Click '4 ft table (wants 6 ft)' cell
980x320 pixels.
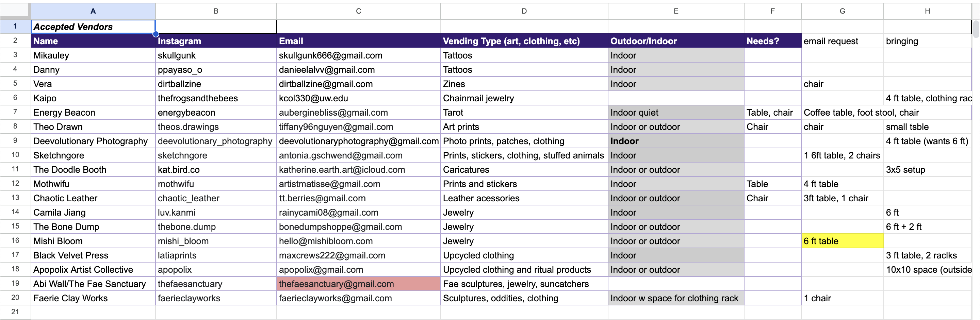tap(928, 141)
